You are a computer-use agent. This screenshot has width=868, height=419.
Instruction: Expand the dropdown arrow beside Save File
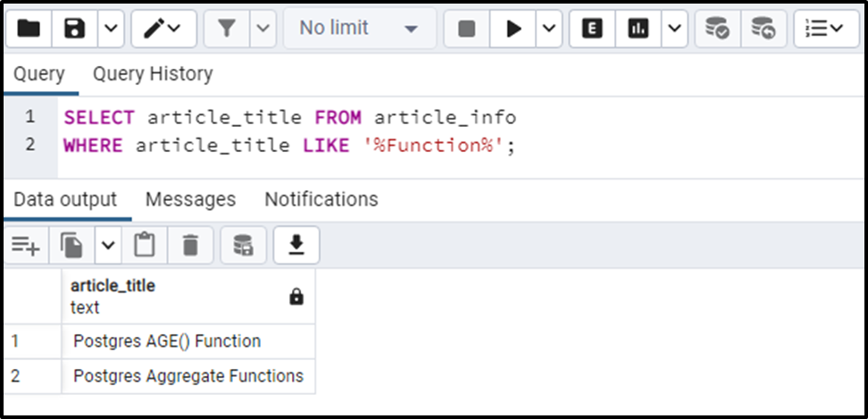[109, 29]
